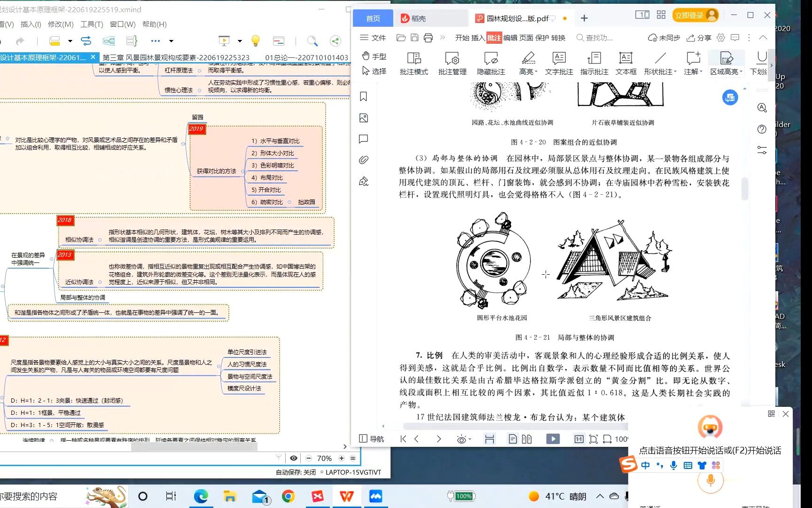This screenshot has width=812, height=508.
Task: Collapse the WPS ribbon with the chevron
Action: click(x=763, y=38)
